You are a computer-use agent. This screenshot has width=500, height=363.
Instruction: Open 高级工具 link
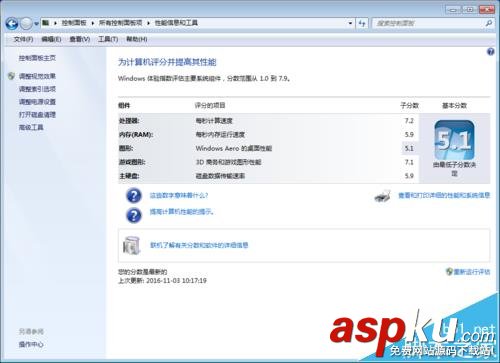pyautogui.click(x=31, y=127)
